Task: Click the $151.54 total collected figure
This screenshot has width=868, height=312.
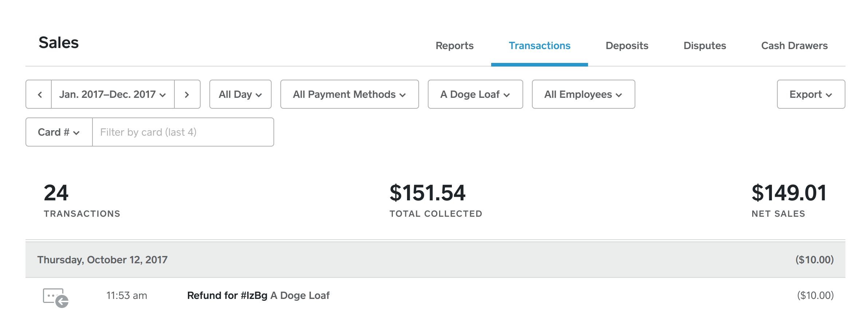Action: coord(427,193)
